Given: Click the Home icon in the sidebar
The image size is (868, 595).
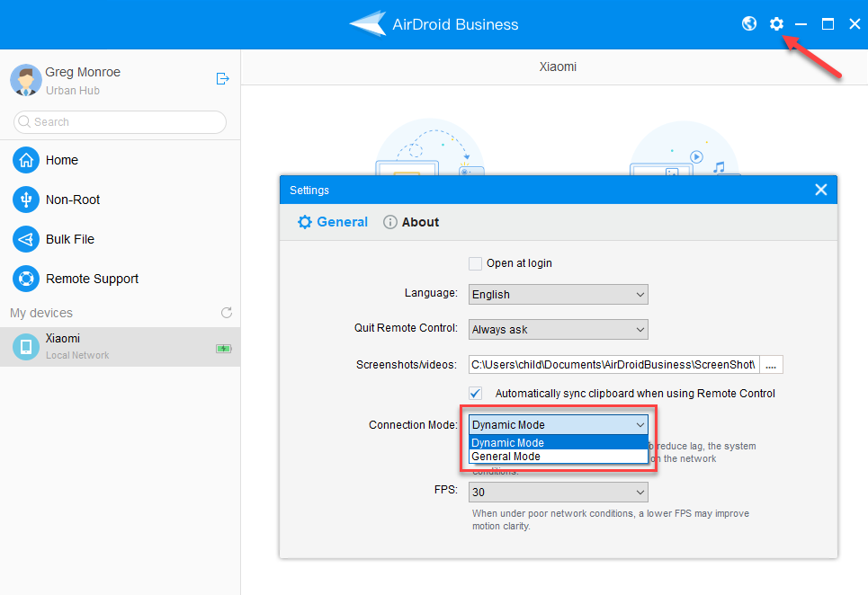Looking at the screenshot, I should [x=26, y=160].
